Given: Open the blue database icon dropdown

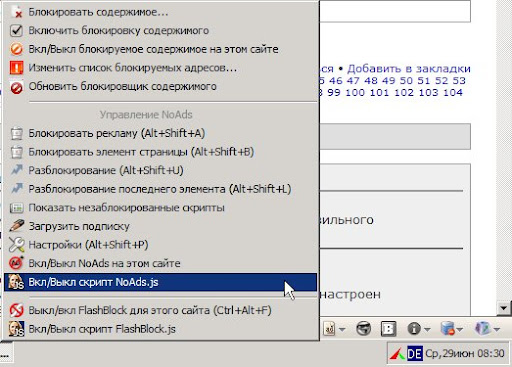Looking at the screenshot, I should coord(460,329).
